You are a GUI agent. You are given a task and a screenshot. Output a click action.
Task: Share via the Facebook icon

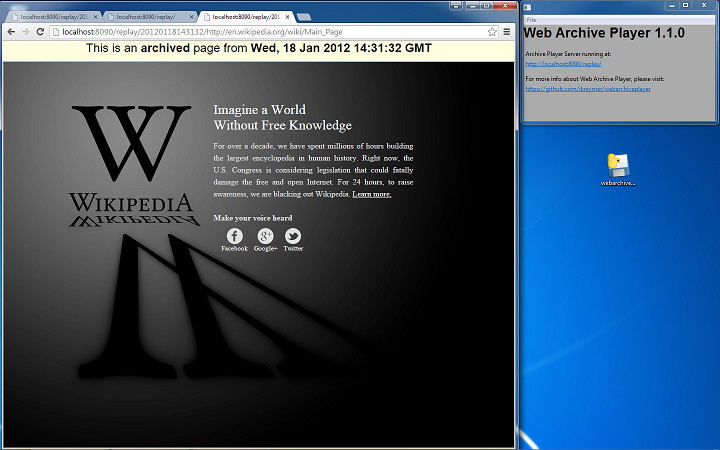pos(235,236)
